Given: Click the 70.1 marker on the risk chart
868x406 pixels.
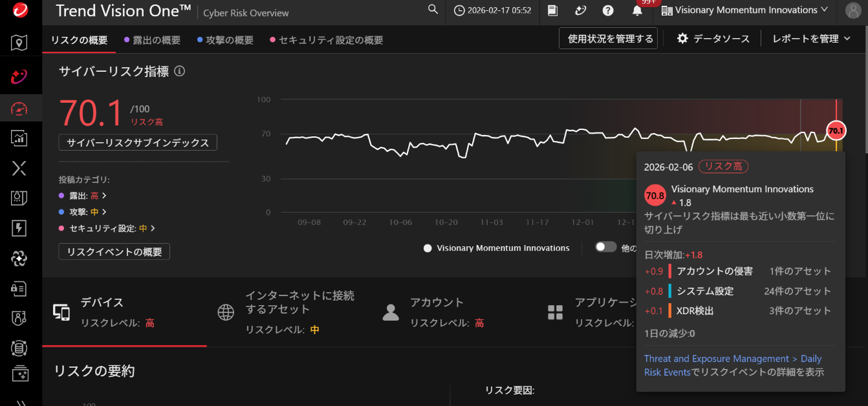Looking at the screenshot, I should tap(836, 131).
